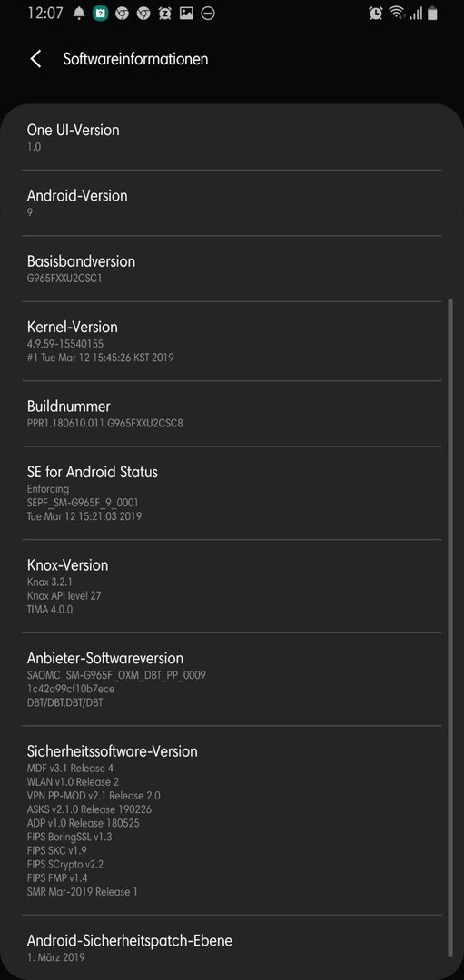Tap the notification bell status icon

point(79,13)
